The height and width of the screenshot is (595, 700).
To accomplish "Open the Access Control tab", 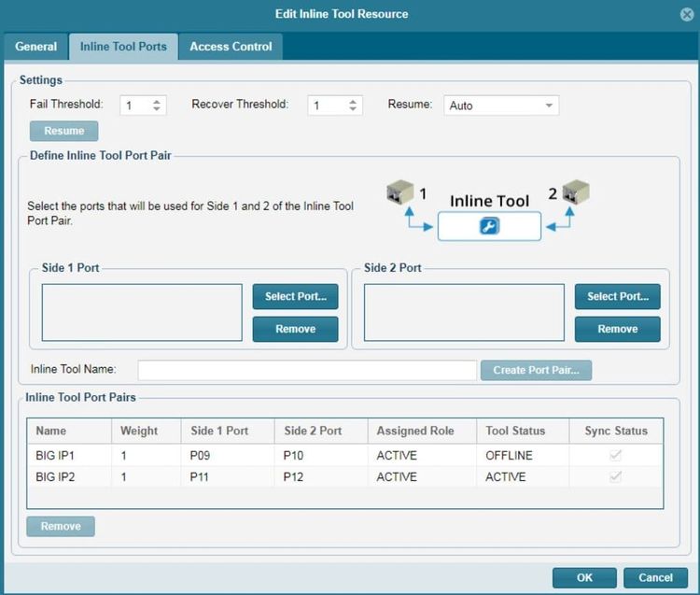I will (x=231, y=47).
